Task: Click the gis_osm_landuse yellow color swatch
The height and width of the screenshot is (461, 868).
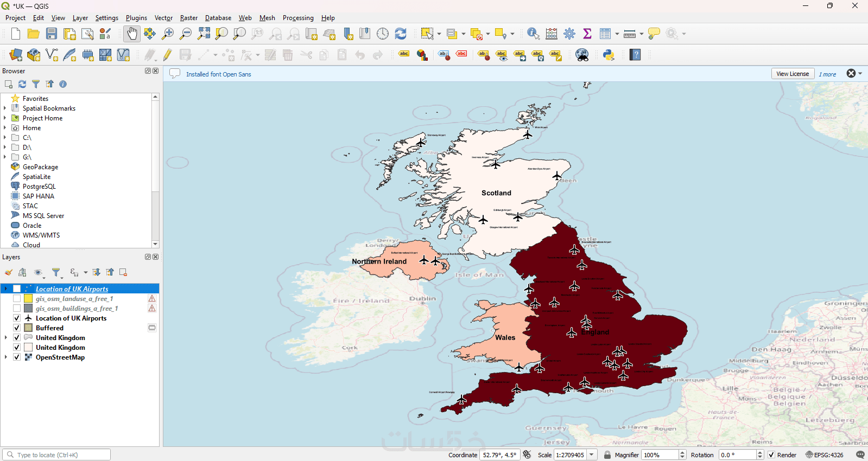Action: pos(28,299)
